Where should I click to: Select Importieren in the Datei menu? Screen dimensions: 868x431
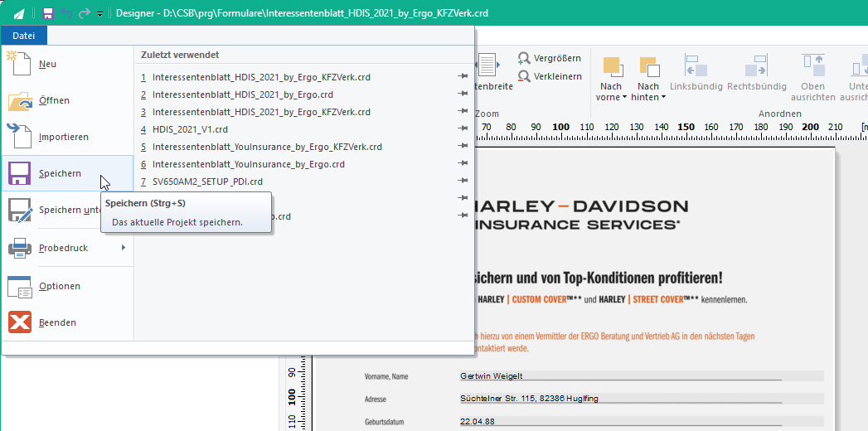(67, 137)
